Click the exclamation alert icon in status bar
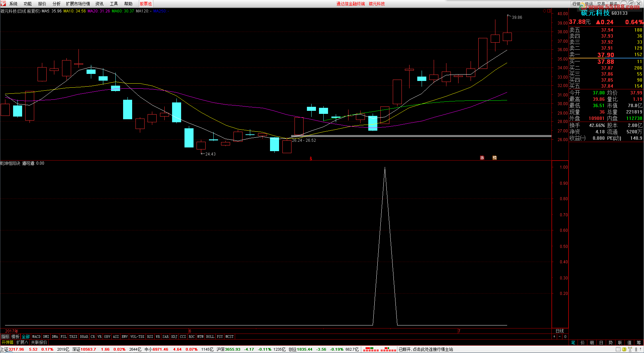Image resolution: width=644 pixels, height=353 pixels. [x=641, y=349]
